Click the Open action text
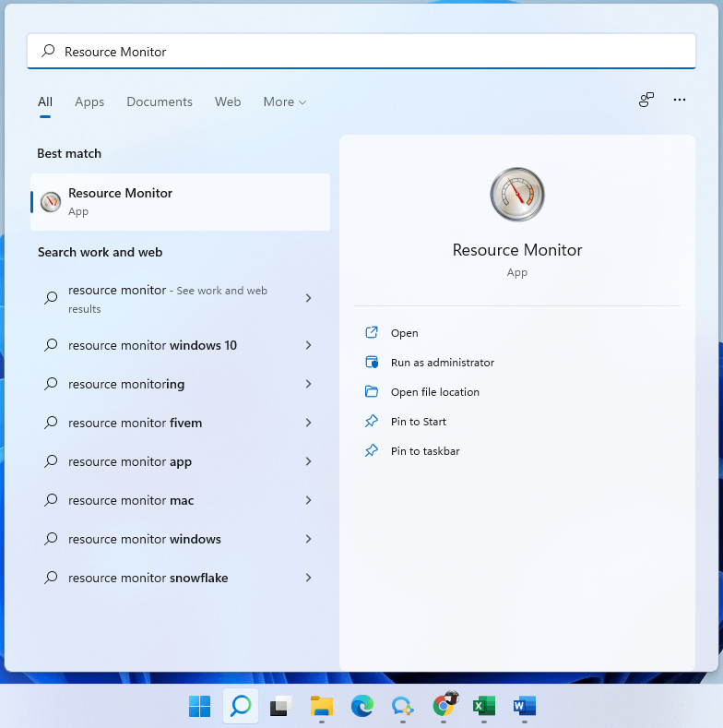 [404, 333]
